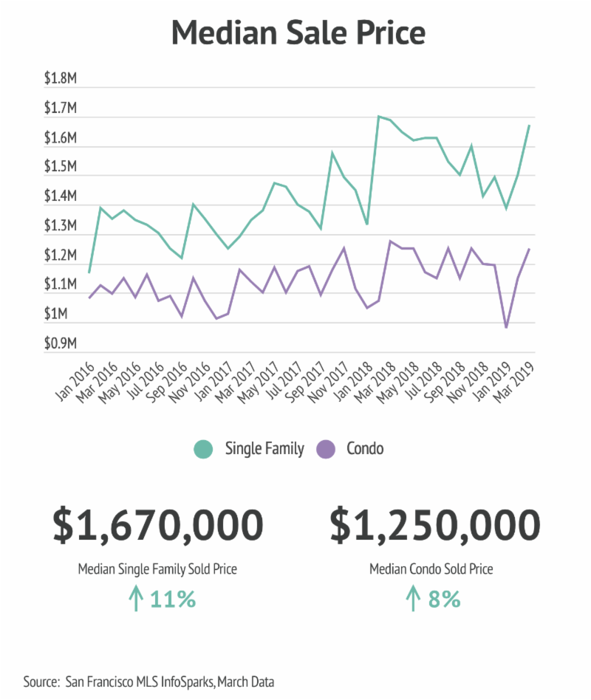The height and width of the screenshot is (700, 591).
Task: Click the green Single Family legend circle
Action: click(x=203, y=449)
